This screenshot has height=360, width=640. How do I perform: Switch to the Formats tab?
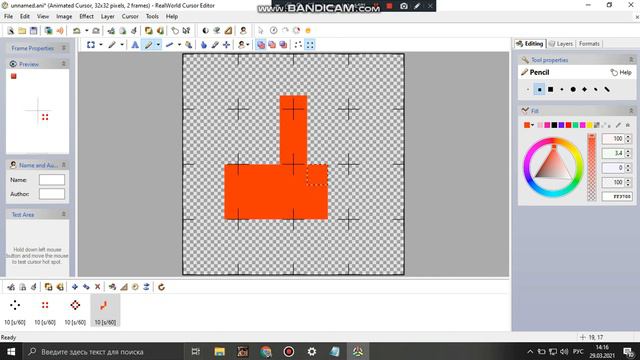coord(589,44)
